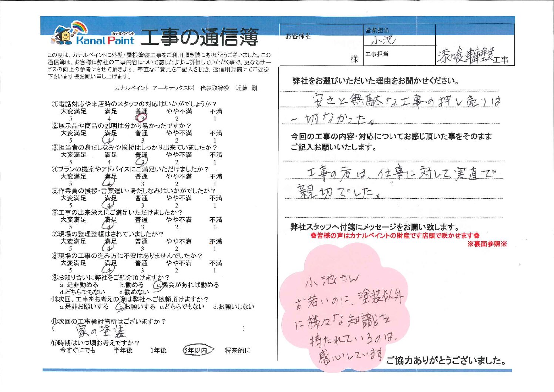Select 不満 for question ⑥ 工事の出来栄え
The width and height of the screenshot is (554, 392).
pyautogui.click(x=215, y=220)
